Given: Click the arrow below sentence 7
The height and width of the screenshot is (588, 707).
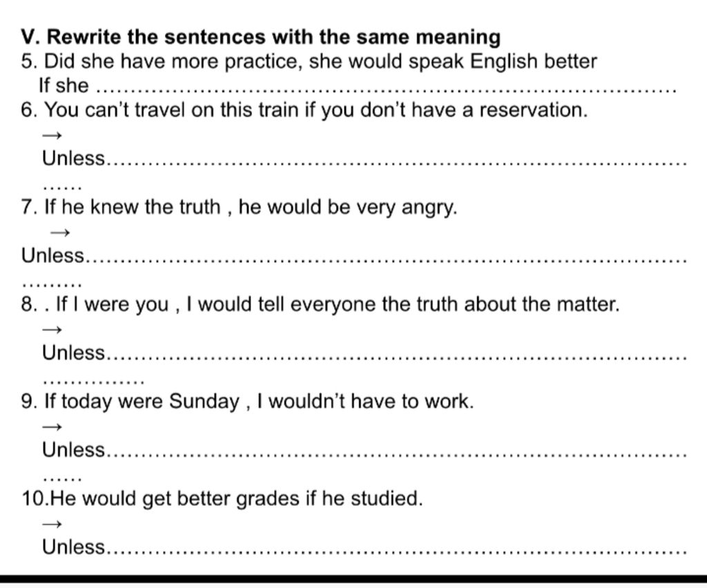Looking at the screenshot, I should coord(60,232).
